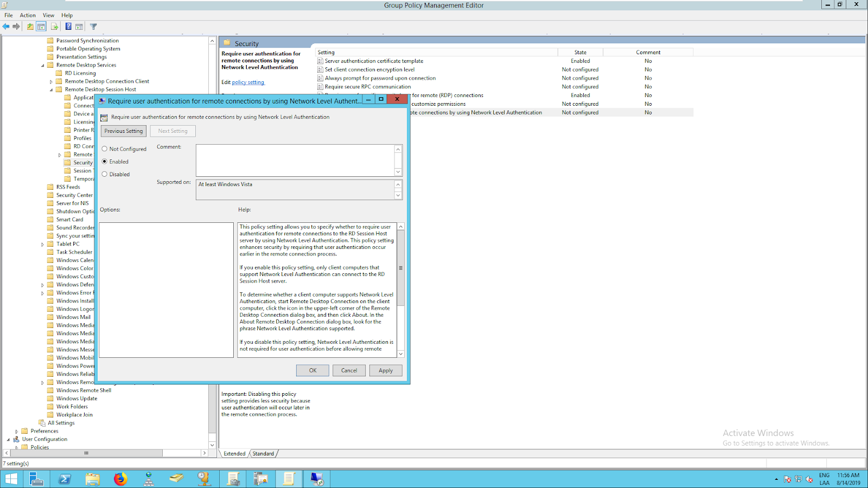This screenshot has width=868, height=488.
Task: Click the All Settings icon in the tree
Action: pyautogui.click(x=42, y=423)
